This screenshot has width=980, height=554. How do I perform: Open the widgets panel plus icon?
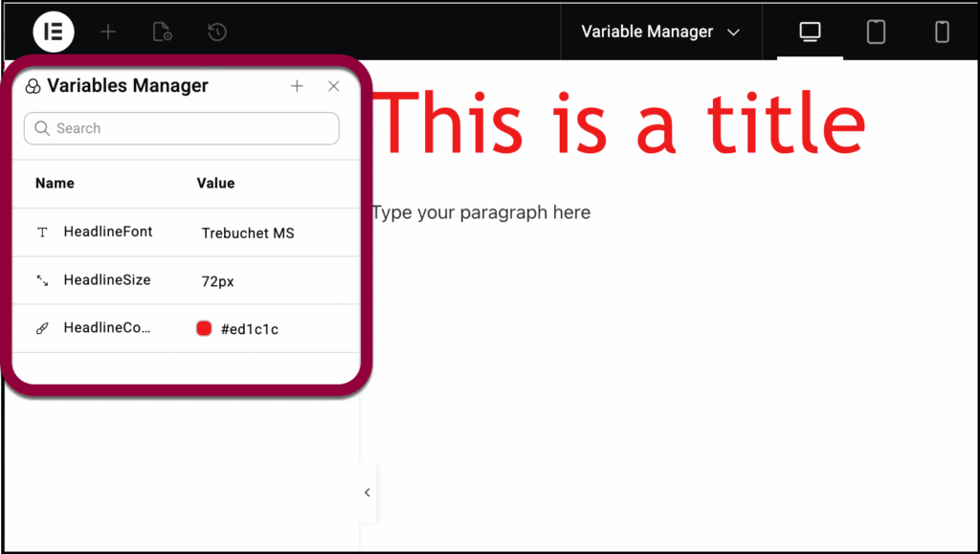click(x=108, y=32)
